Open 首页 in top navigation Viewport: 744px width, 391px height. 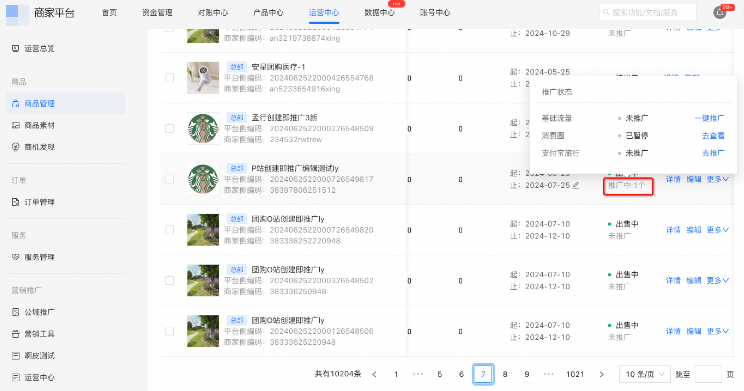click(x=110, y=13)
